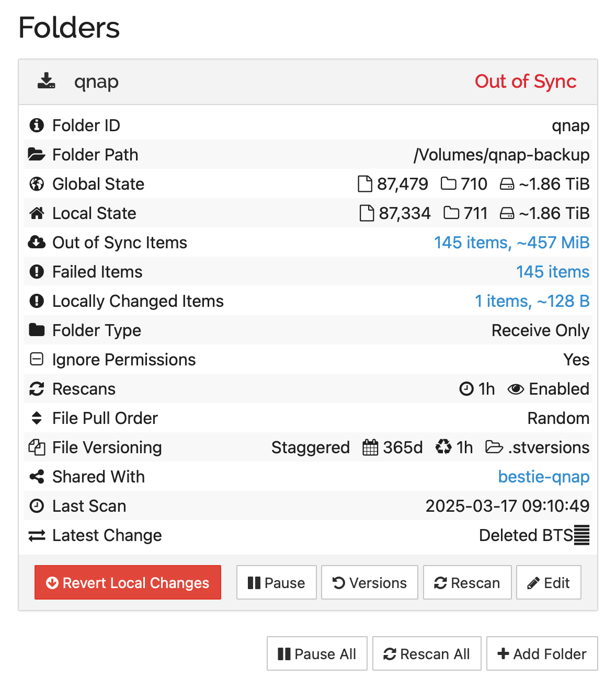This screenshot has width=616, height=690.
Task: Collapse the qnap folder panel header
Action: coord(308,82)
